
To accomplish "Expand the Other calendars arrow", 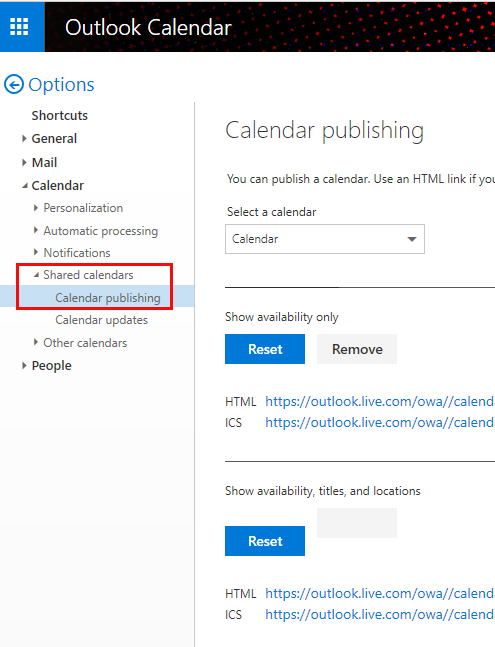I will pos(36,342).
